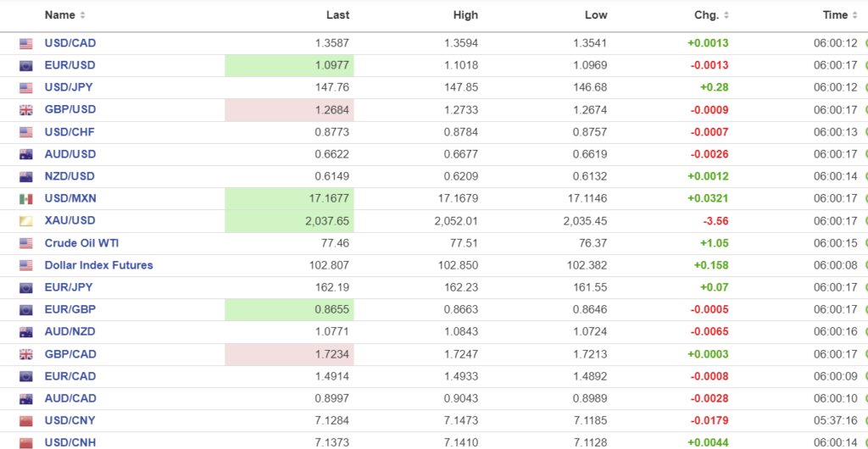Click the New Zealand flag beside NZD/USD
Viewport: 868px width, 449px height.
pos(26,176)
